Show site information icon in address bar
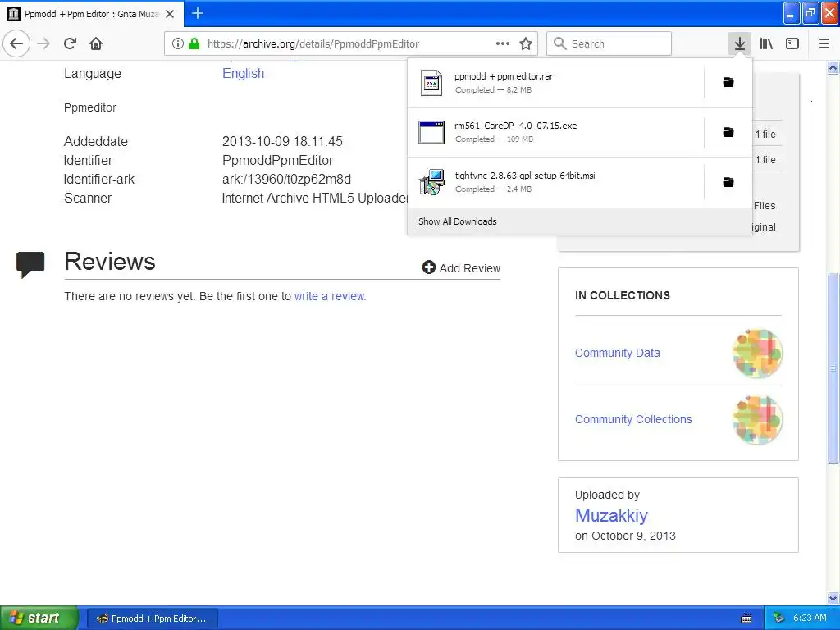 click(177, 43)
